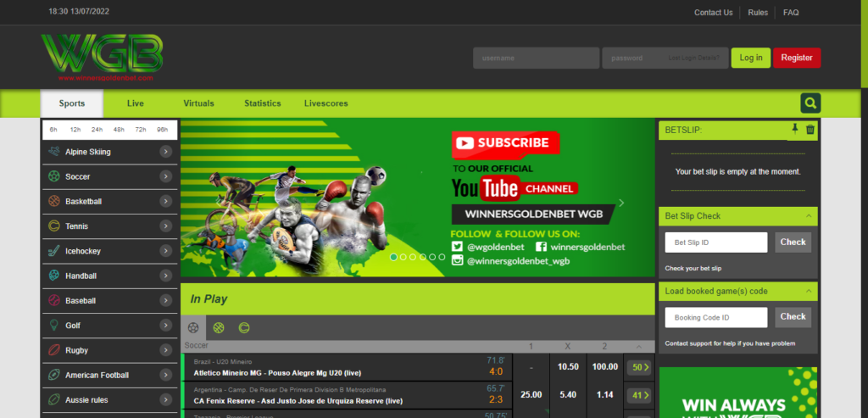
Task: Go to next banner slide arrow
Action: pos(621,203)
